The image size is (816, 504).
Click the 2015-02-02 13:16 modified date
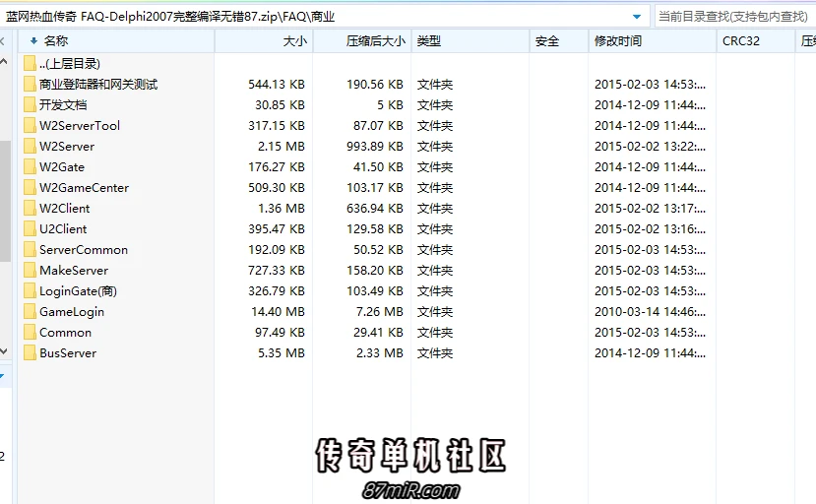(650, 229)
